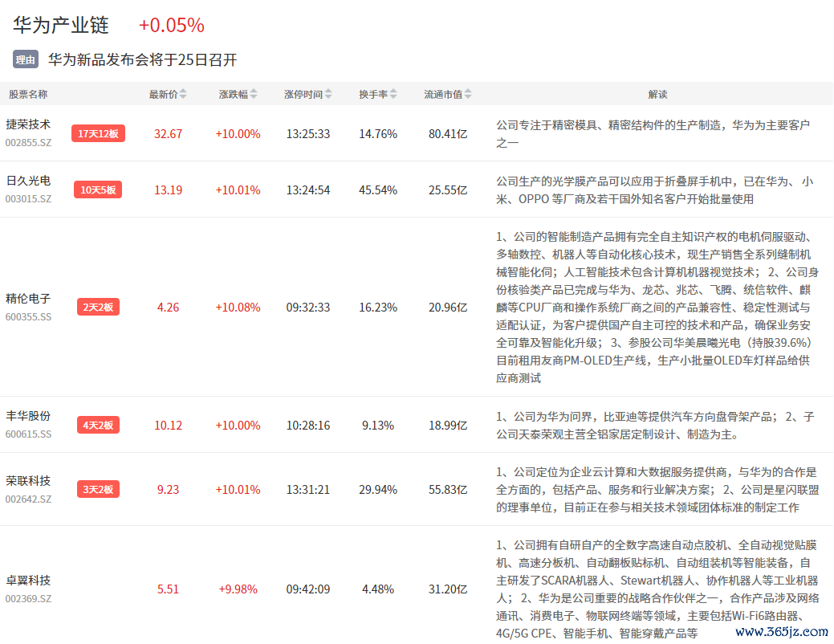Open 卓翼科技 stock link

[x=28, y=581]
